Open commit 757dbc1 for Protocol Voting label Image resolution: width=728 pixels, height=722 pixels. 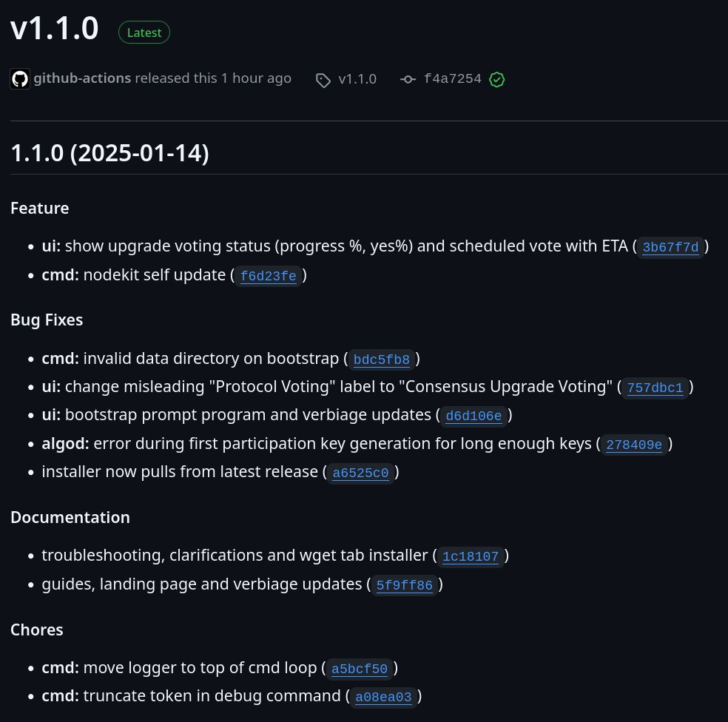point(655,388)
